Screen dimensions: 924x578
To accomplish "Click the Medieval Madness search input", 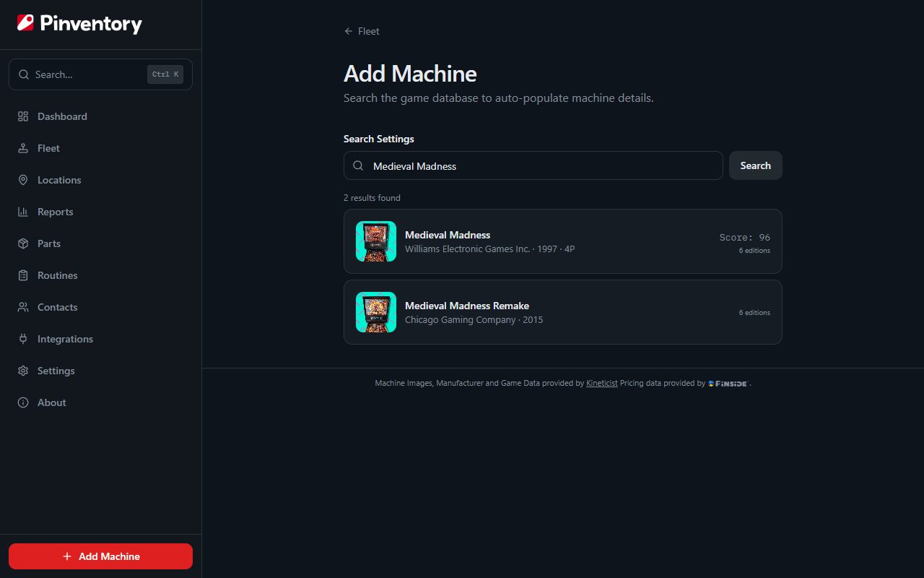I will 533,165.
